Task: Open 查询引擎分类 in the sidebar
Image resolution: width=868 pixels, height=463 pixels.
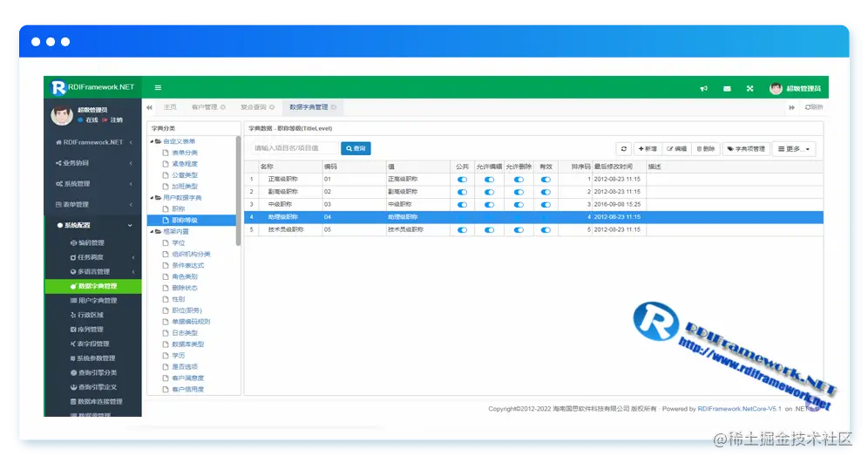Action: click(x=93, y=372)
